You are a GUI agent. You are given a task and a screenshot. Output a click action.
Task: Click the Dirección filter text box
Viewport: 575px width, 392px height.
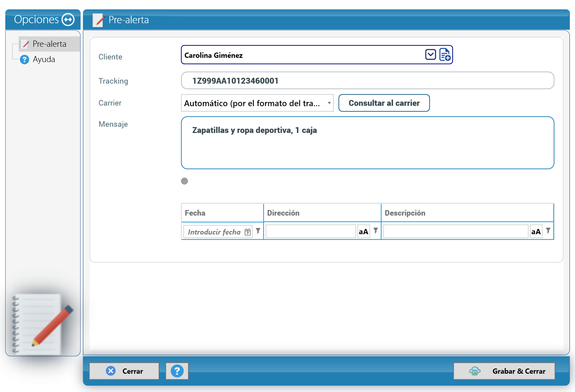point(310,232)
